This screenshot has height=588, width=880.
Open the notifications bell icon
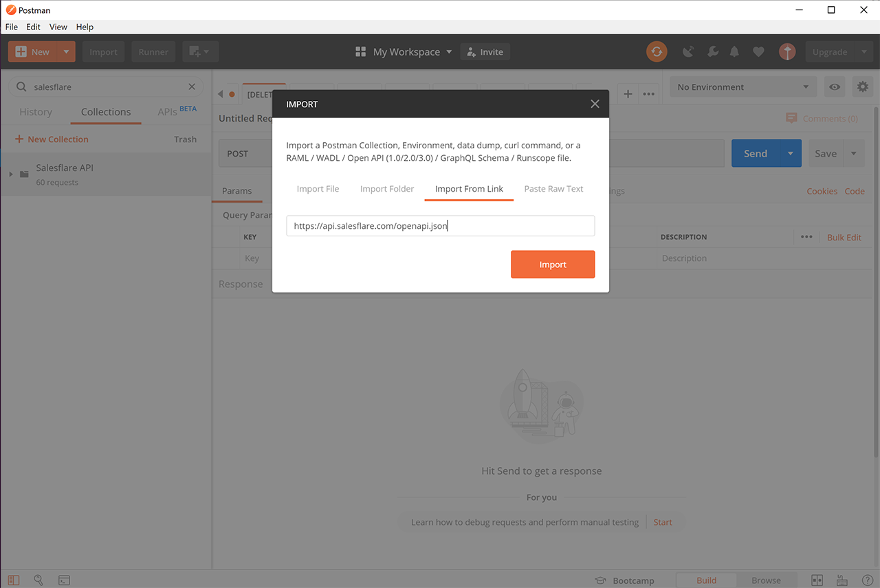click(x=735, y=52)
